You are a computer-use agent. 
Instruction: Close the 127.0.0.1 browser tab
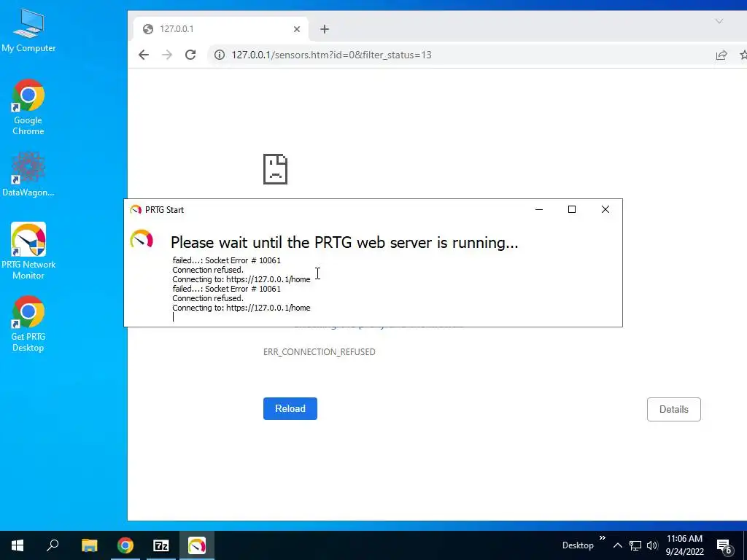point(297,29)
